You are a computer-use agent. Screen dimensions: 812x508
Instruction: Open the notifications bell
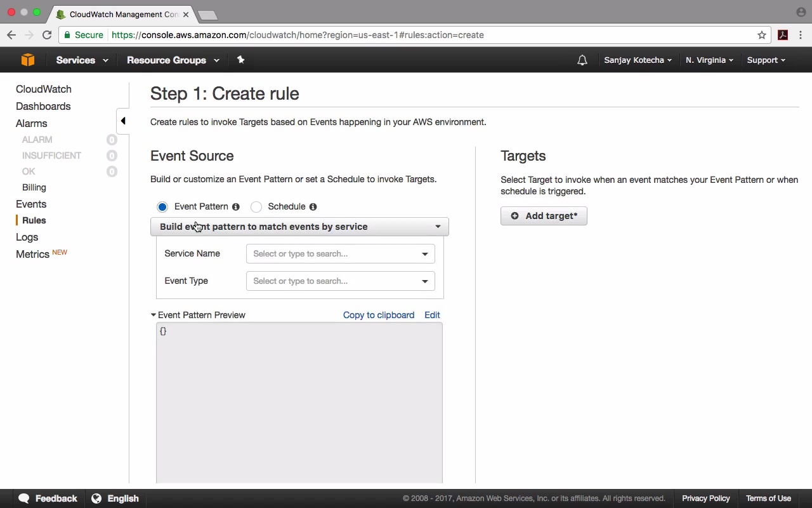582,60
